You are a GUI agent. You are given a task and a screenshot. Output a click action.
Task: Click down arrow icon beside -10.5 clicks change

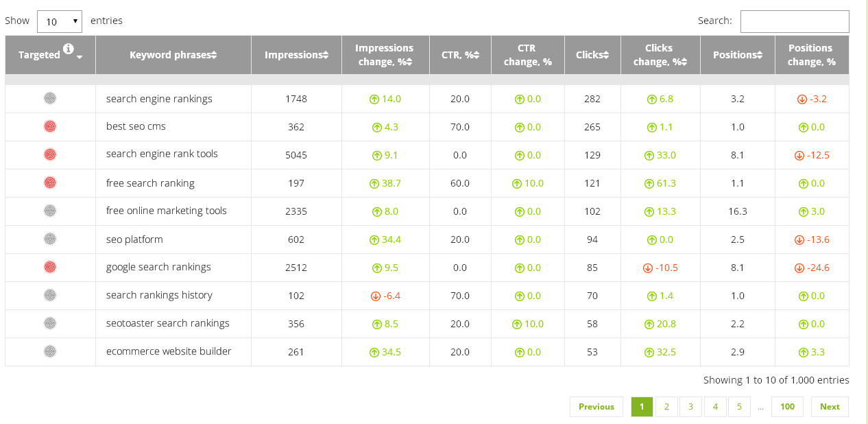(648, 268)
